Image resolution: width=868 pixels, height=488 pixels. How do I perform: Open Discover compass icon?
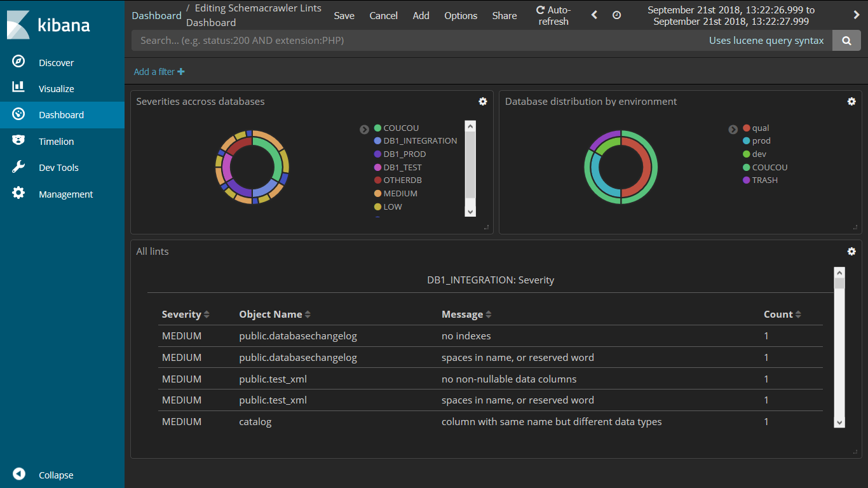18,62
